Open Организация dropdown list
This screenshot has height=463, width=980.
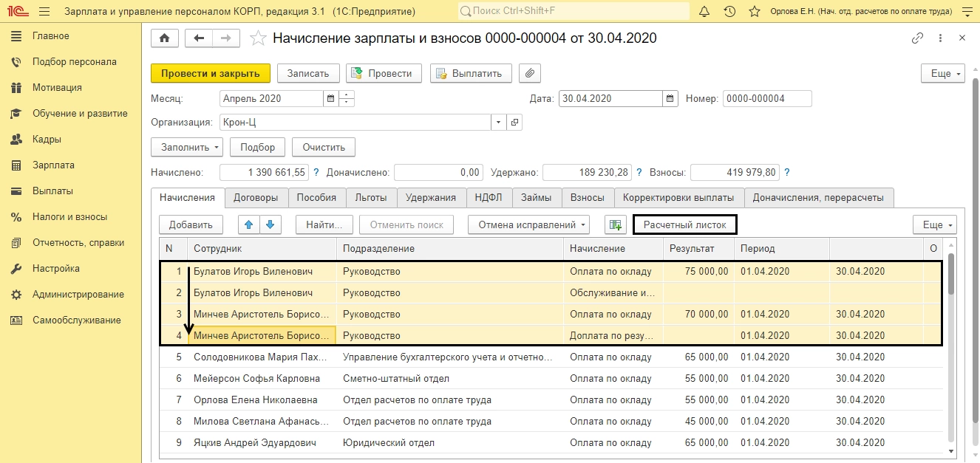(x=498, y=122)
